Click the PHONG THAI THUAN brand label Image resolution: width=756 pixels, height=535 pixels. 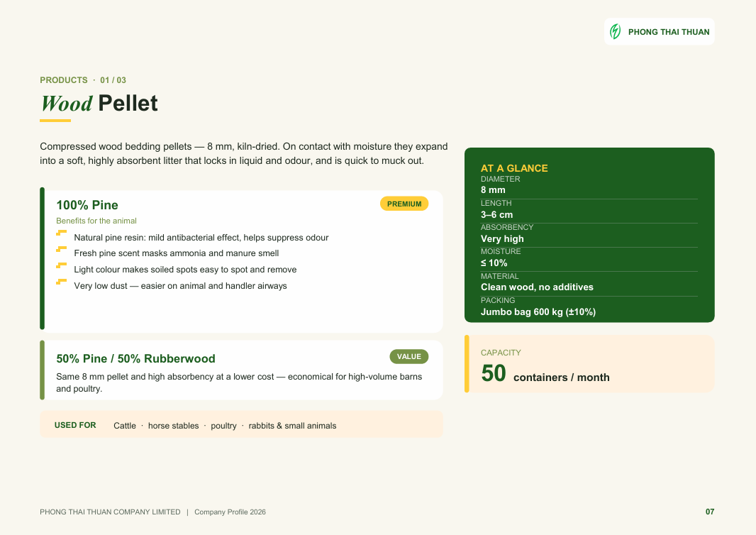669,33
